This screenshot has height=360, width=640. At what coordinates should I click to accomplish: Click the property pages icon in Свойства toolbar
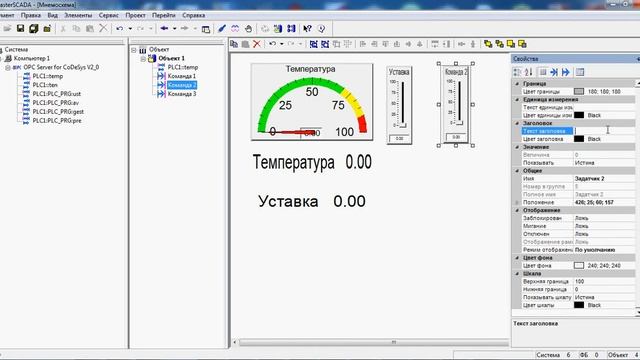(x=580, y=72)
